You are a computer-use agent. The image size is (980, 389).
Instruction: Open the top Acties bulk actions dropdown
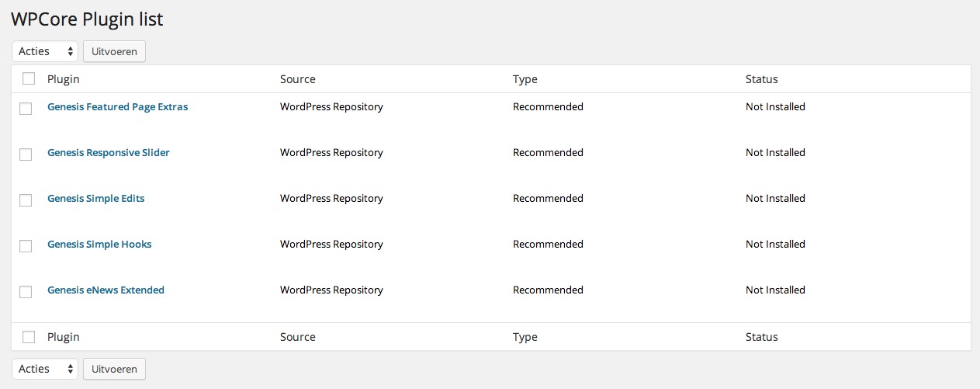click(x=45, y=51)
